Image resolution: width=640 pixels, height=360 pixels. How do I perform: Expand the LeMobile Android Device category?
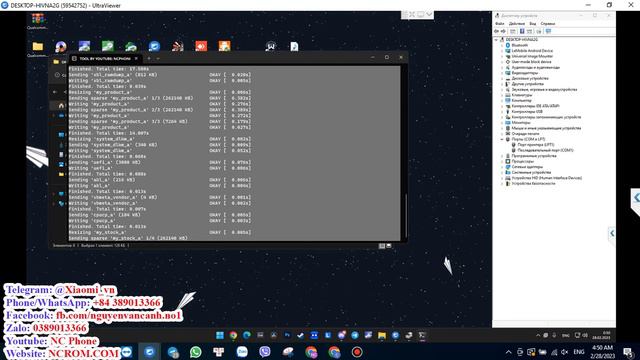pos(502,51)
